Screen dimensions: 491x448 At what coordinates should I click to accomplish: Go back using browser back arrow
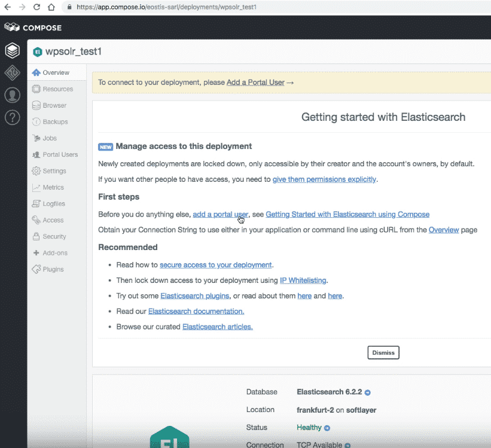pyautogui.click(x=8, y=7)
